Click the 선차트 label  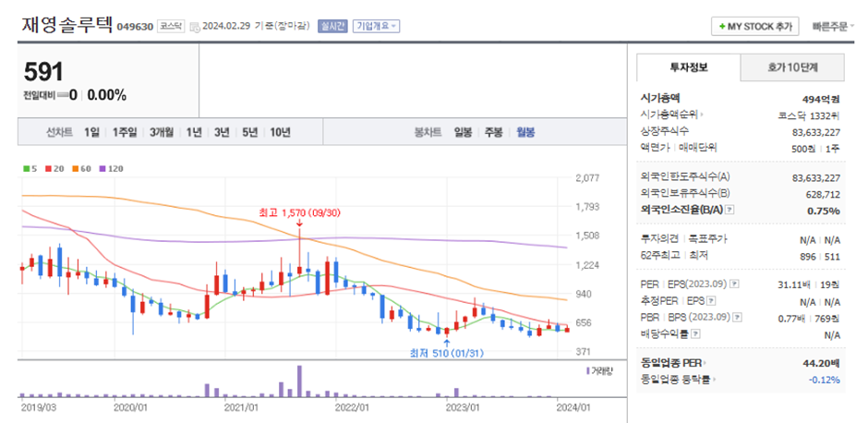(x=60, y=132)
